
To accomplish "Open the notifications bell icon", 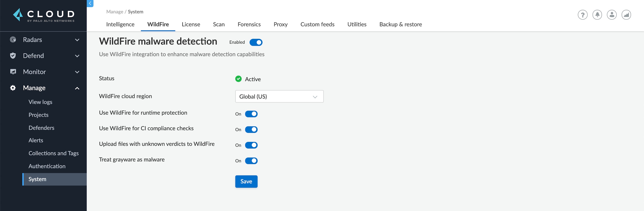I will coord(597,15).
